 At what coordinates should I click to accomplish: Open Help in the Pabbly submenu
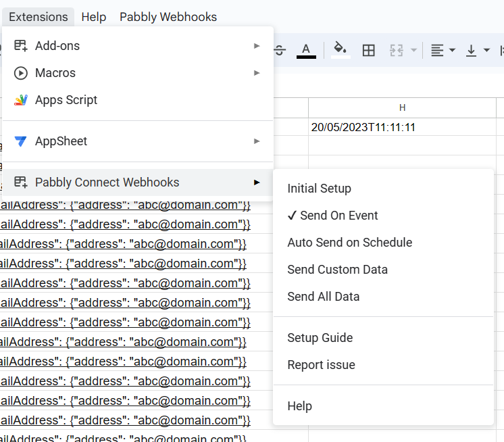click(383, 406)
